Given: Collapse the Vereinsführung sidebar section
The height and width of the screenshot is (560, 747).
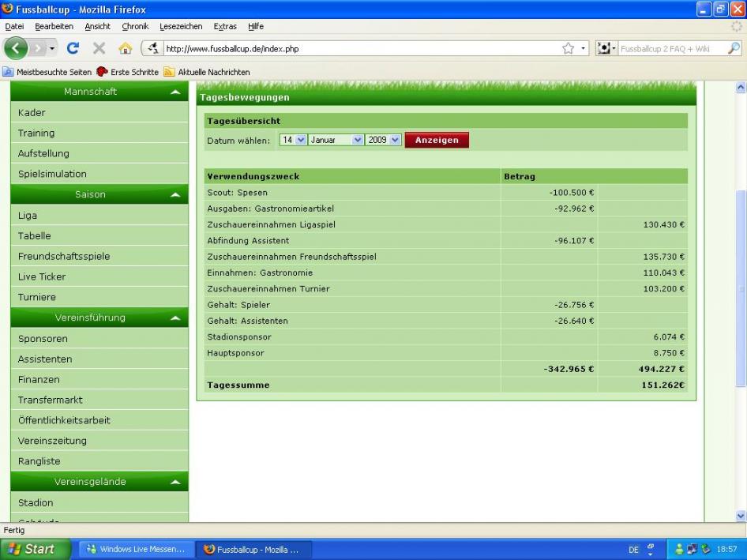Looking at the screenshot, I should 175,318.
